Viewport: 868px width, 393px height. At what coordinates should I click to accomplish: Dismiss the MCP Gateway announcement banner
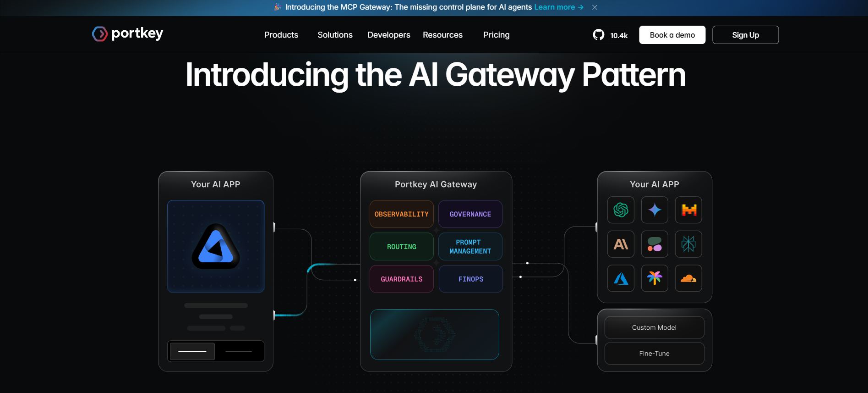coord(595,7)
